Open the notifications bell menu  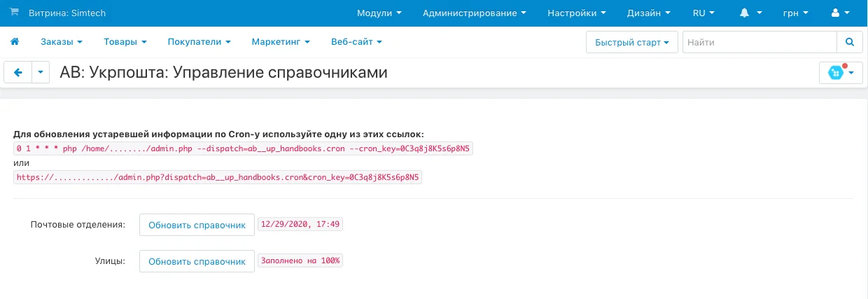(748, 13)
